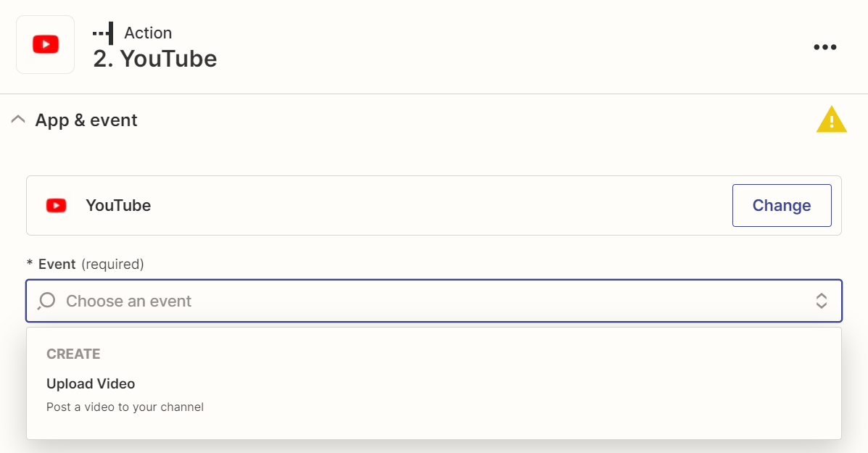Click the bold Event field label
Viewport: 868px width, 453px height.
click(x=57, y=264)
